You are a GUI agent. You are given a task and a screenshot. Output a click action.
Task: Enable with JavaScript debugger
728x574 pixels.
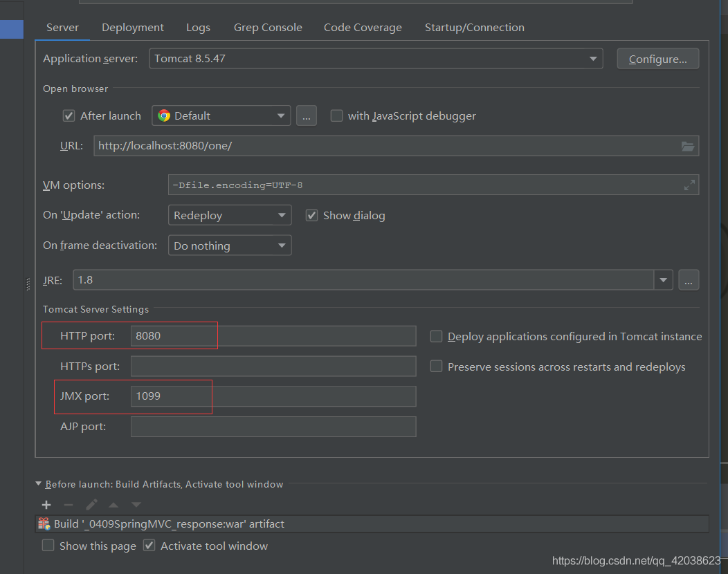coord(336,115)
